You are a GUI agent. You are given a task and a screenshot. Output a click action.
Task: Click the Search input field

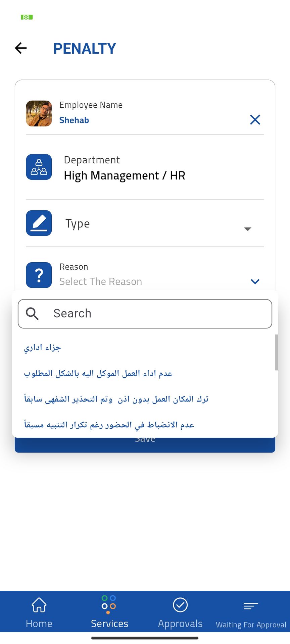[x=145, y=314]
